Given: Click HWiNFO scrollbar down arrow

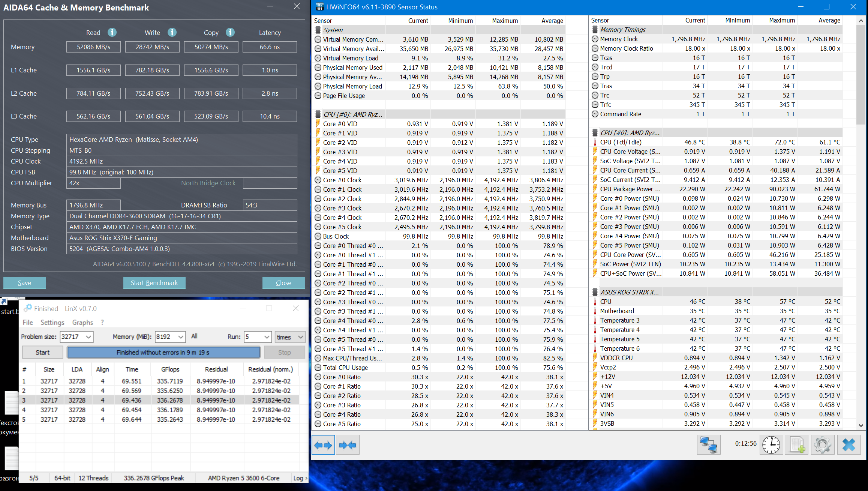Looking at the screenshot, I should click(x=861, y=425).
